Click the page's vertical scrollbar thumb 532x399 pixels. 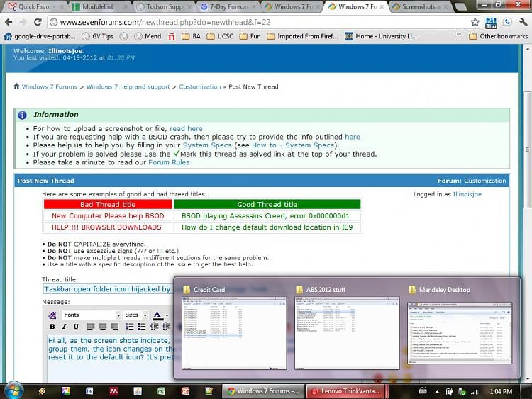pos(527,149)
